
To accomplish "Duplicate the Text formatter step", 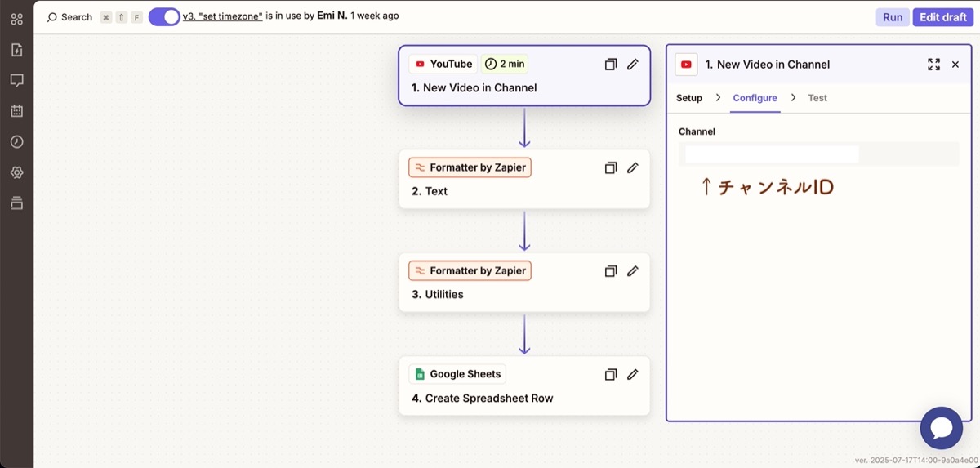I will click(x=610, y=168).
